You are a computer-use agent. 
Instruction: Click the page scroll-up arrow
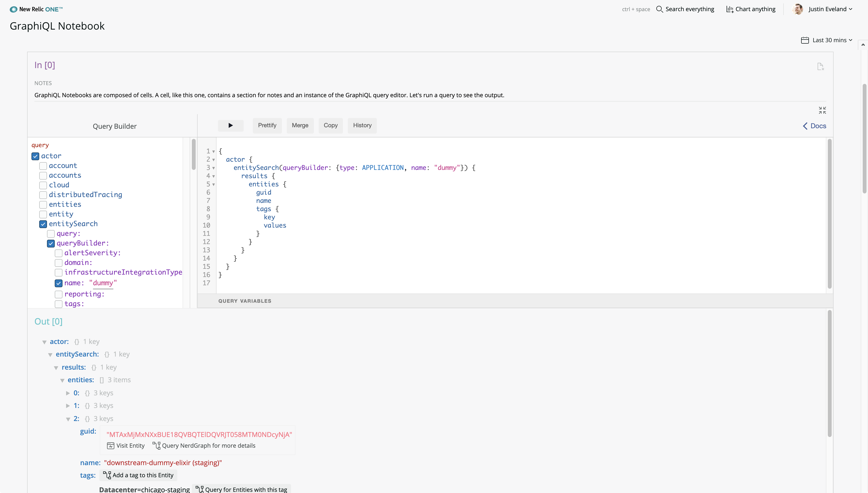pyautogui.click(x=863, y=45)
